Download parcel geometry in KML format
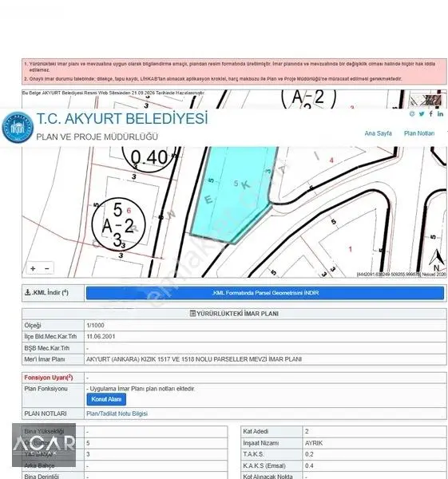Screen dimensions: 448x479 pos(265,293)
